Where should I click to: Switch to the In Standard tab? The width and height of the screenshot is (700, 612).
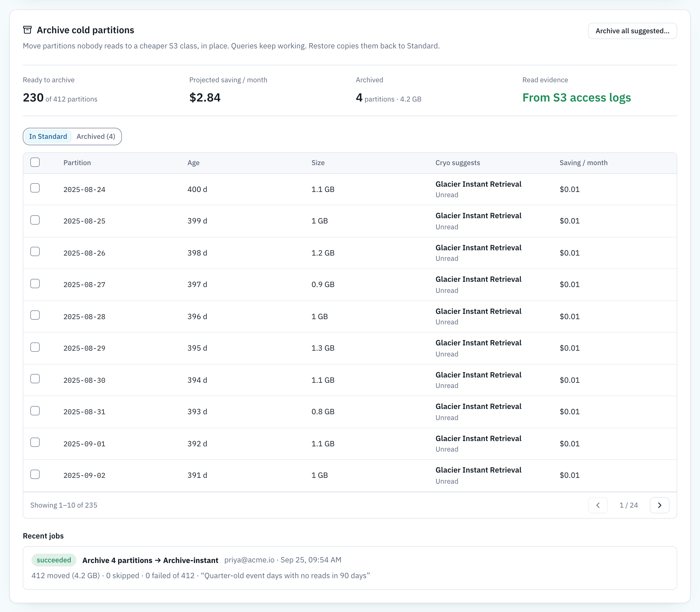click(x=48, y=137)
